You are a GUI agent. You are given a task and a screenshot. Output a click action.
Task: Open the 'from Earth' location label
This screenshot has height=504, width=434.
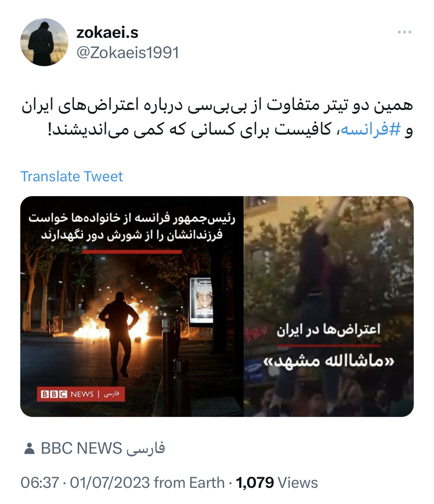pyautogui.click(x=189, y=482)
